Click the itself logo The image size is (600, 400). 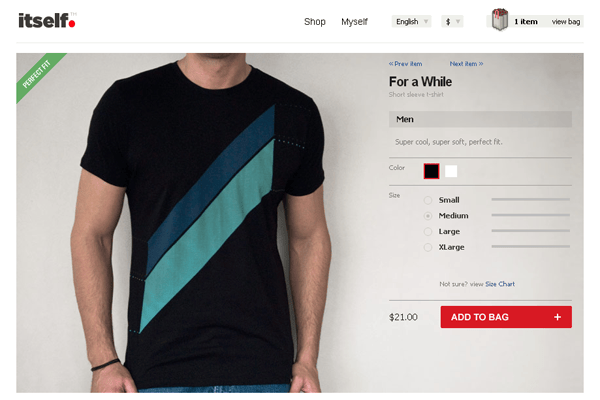(47, 20)
